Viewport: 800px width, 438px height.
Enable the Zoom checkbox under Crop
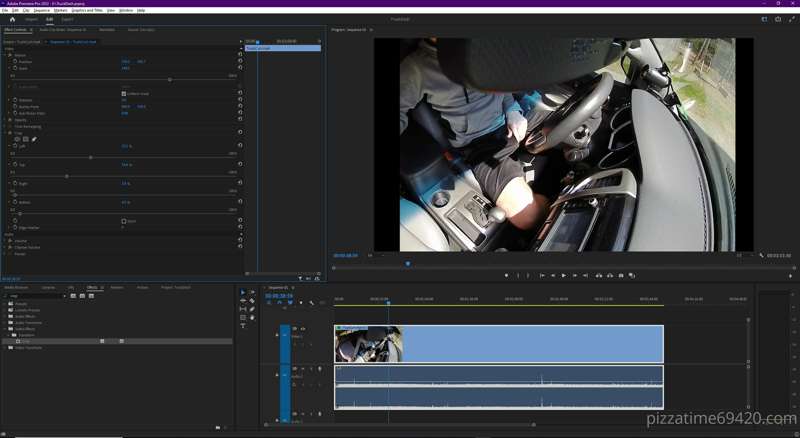click(123, 221)
